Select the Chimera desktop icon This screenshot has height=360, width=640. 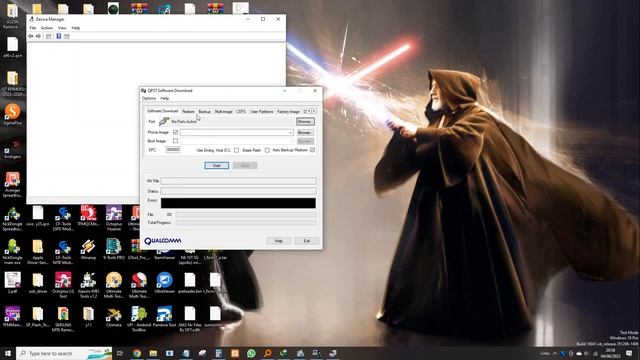113,317
